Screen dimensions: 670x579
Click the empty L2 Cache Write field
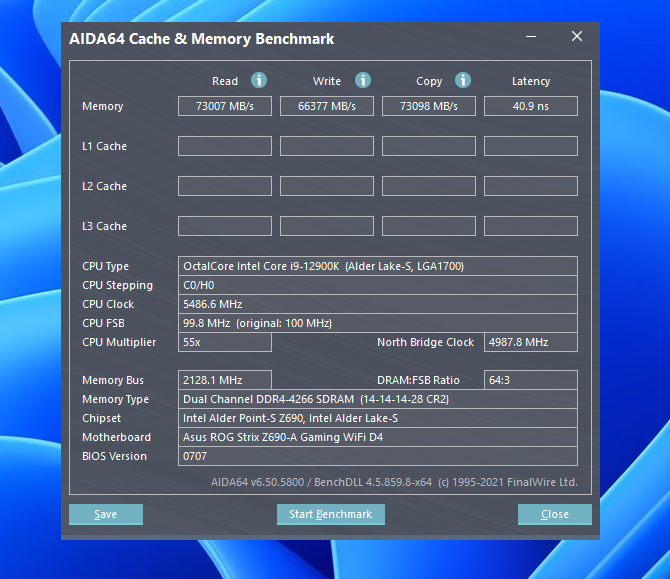click(327, 186)
